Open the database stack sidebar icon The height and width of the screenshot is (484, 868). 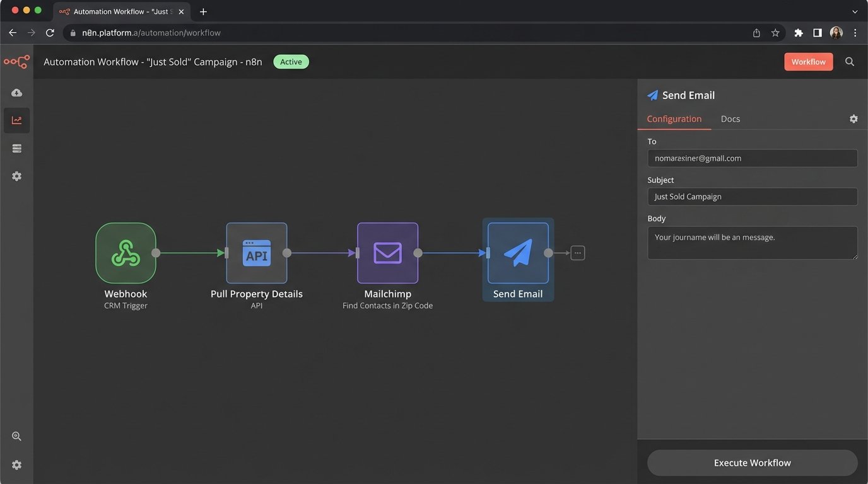pos(16,149)
